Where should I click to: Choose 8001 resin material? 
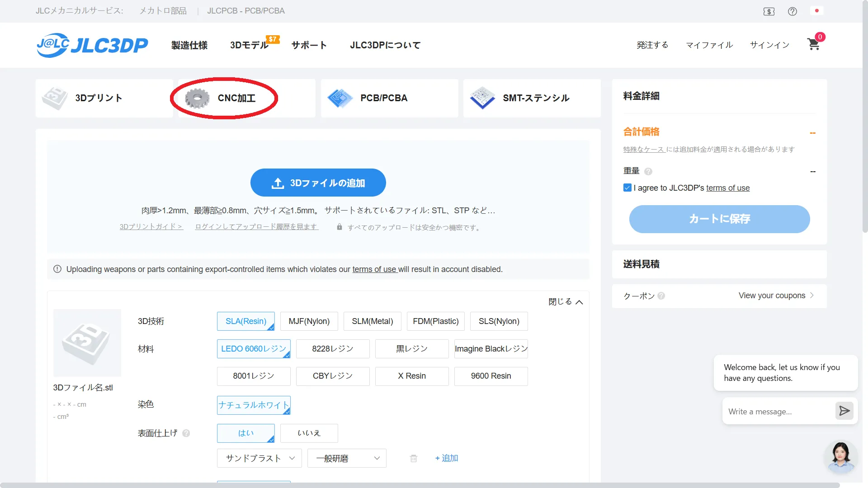click(254, 376)
